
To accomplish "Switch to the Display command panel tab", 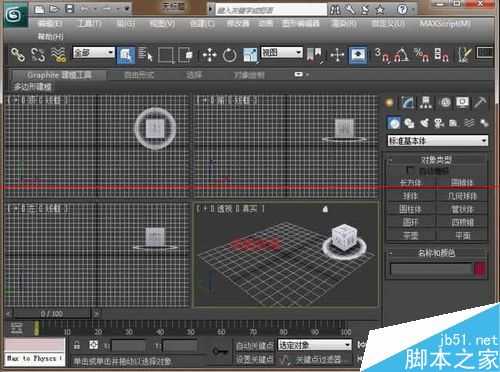I will tap(462, 103).
